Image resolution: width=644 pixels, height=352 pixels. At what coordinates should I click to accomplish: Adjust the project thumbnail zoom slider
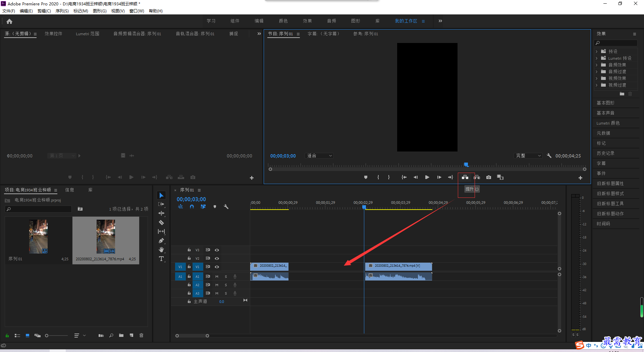[56, 335]
